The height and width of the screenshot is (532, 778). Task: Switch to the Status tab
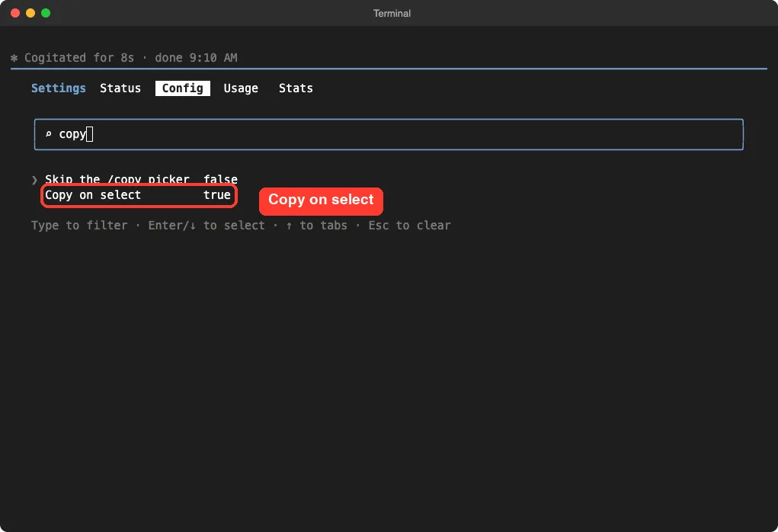[120, 88]
